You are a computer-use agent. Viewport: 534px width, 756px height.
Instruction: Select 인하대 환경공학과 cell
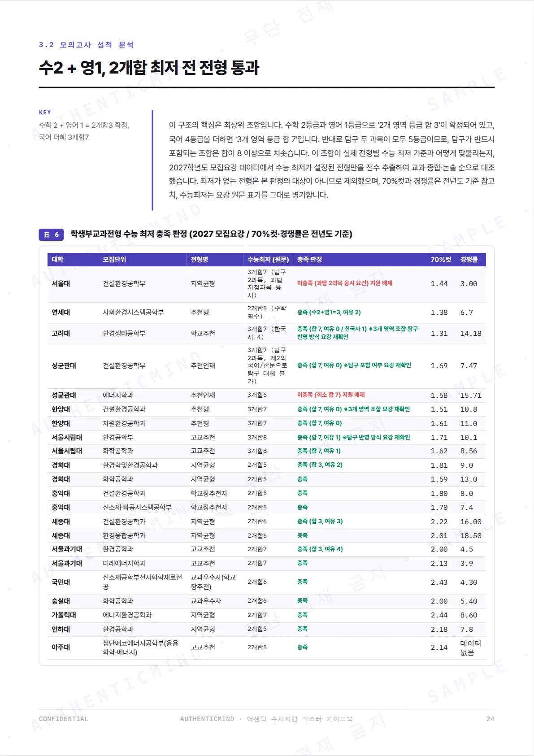[118, 630]
